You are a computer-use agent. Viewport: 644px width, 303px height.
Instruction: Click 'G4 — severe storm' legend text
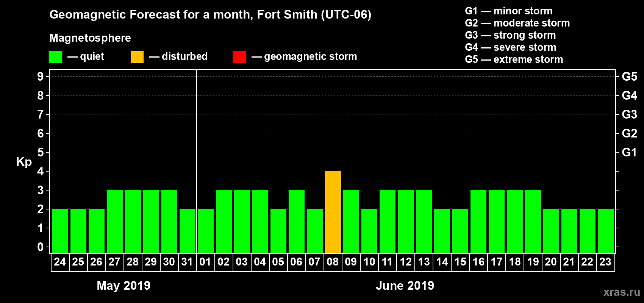point(511,47)
